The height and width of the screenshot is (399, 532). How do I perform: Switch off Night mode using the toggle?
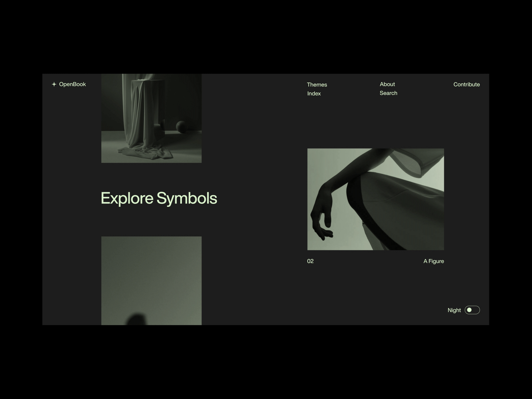[472, 310]
